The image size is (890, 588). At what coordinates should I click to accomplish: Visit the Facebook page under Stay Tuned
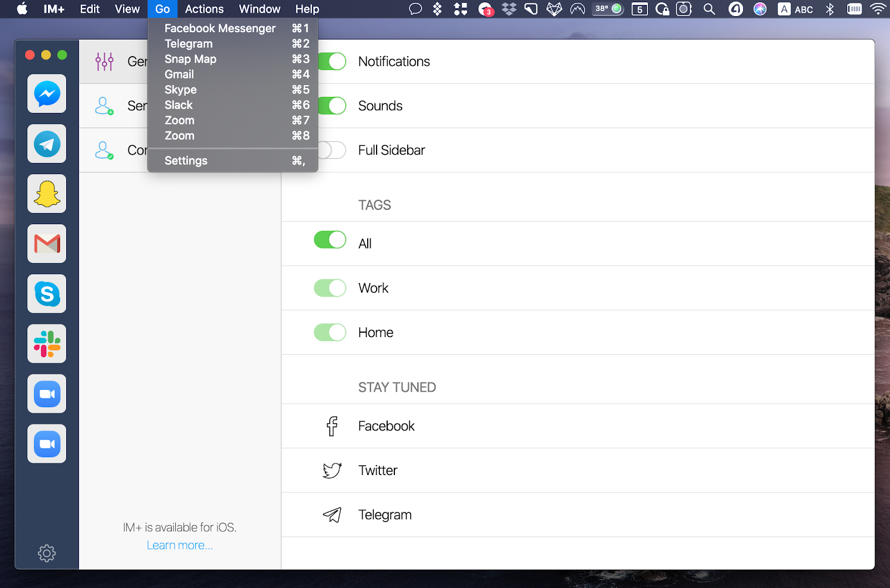tap(386, 426)
